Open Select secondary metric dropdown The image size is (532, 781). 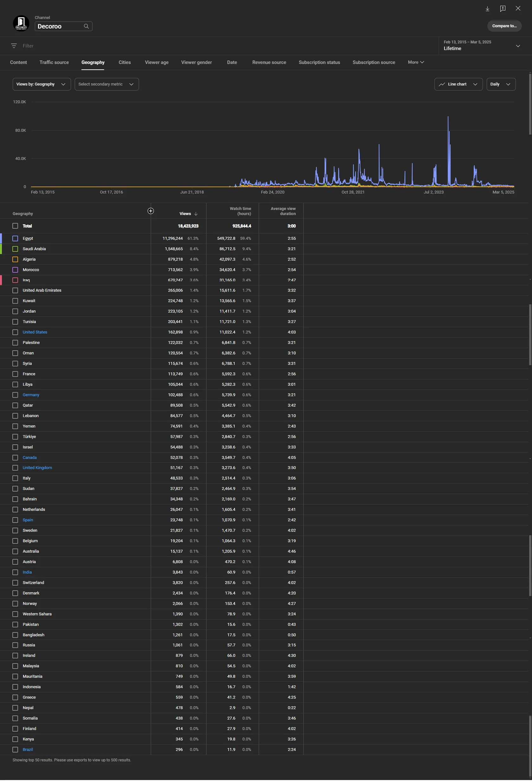[106, 84]
